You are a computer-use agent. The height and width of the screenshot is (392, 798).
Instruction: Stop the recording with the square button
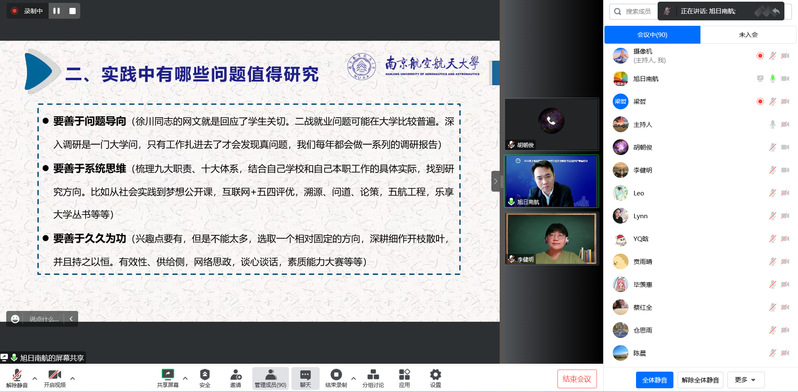point(72,11)
